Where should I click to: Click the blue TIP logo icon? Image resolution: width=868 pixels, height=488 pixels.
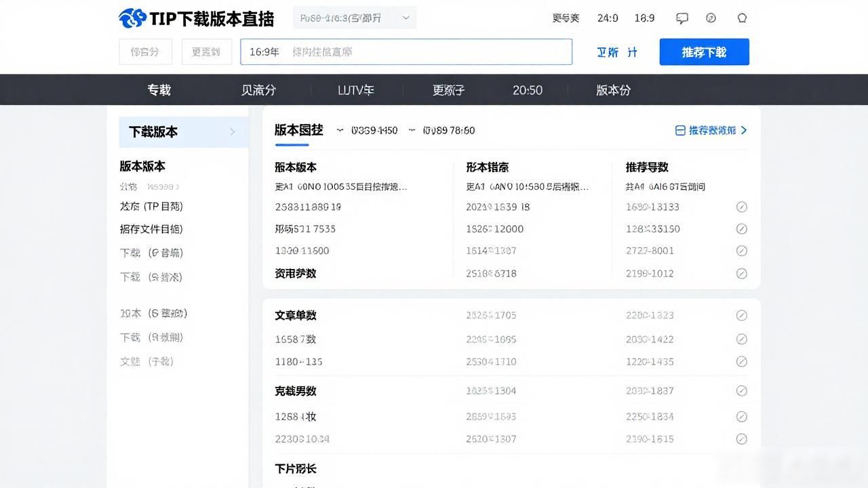click(x=132, y=18)
